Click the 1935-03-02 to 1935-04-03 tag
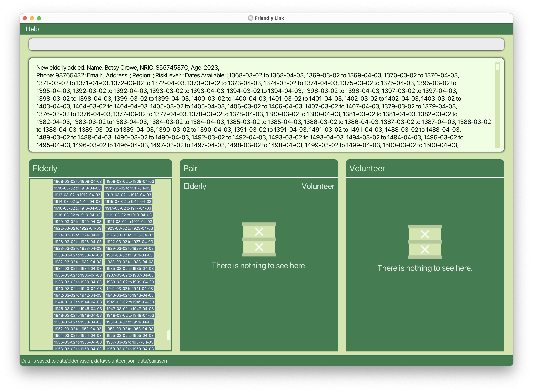This screenshot has height=392, width=533. pyautogui.click(x=130, y=269)
